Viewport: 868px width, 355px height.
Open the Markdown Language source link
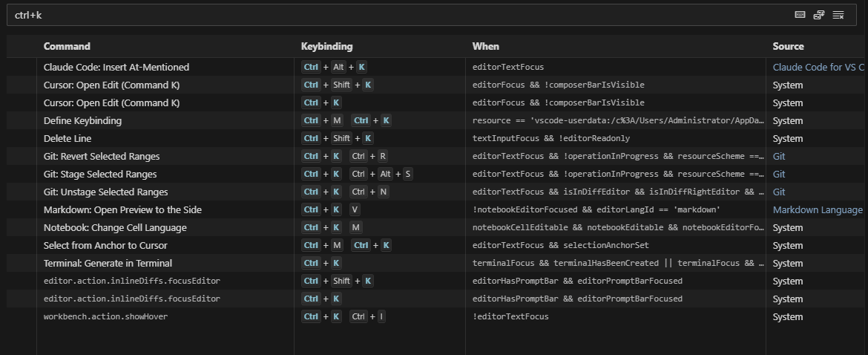point(818,209)
